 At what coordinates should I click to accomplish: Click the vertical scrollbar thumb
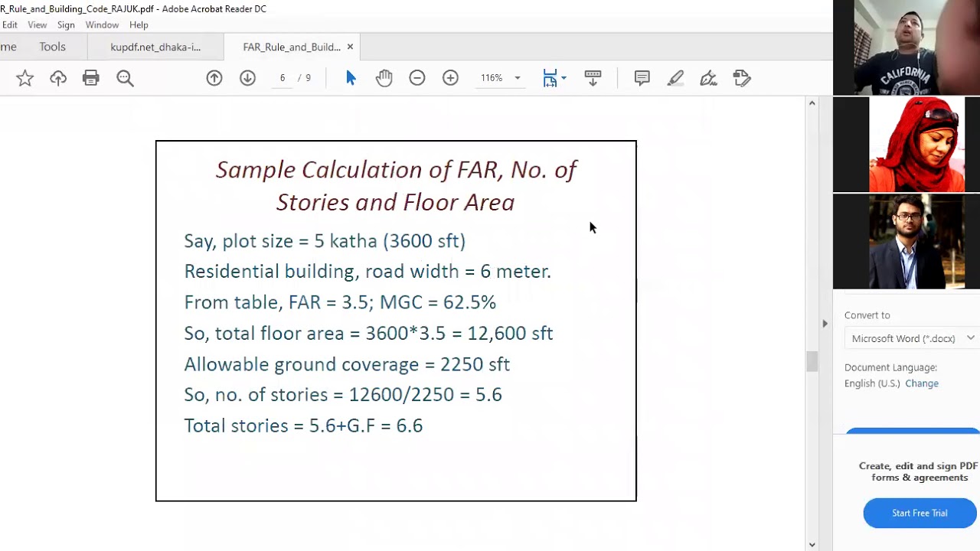(812, 361)
